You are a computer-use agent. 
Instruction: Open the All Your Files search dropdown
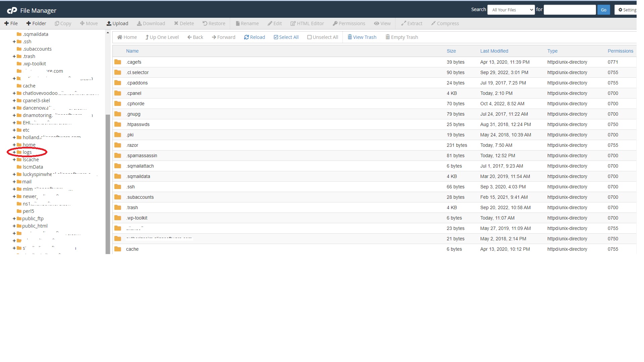tap(511, 10)
